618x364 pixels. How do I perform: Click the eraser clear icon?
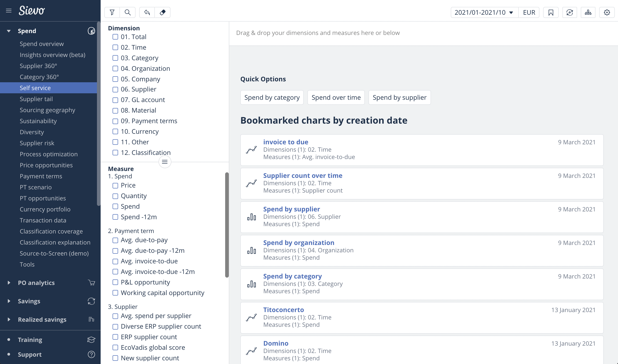(x=162, y=12)
